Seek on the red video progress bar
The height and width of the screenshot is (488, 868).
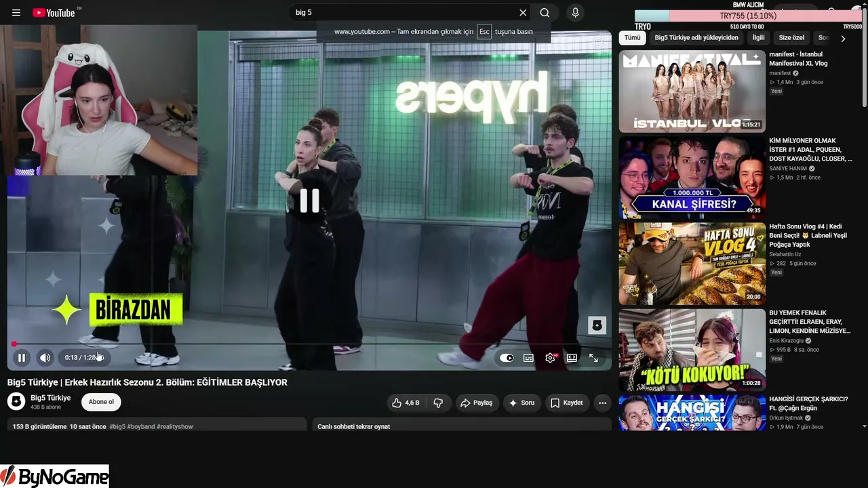click(x=309, y=344)
